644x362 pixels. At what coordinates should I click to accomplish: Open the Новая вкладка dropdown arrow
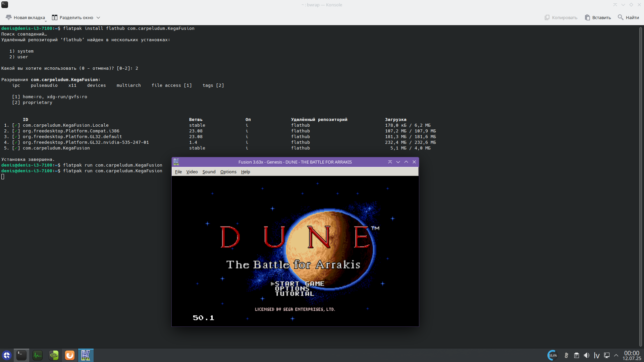pos(46,21)
